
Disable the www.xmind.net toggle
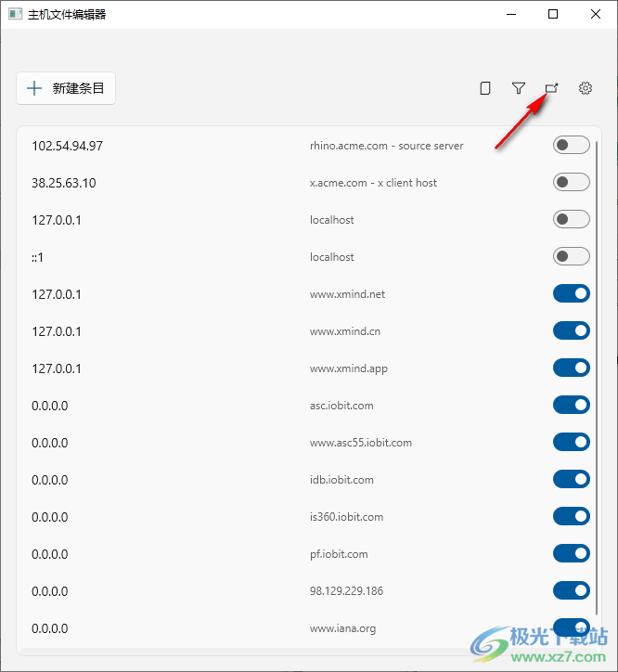click(572, 293)
